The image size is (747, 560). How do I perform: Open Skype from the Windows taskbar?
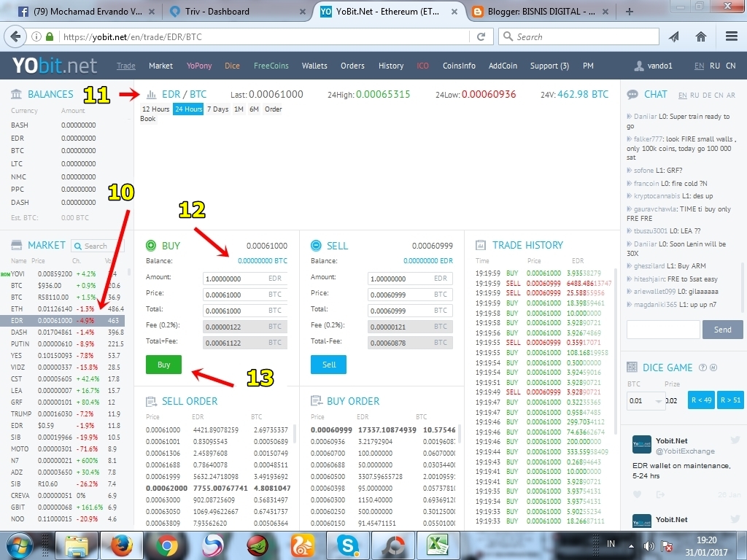click(x=348, y=545)
